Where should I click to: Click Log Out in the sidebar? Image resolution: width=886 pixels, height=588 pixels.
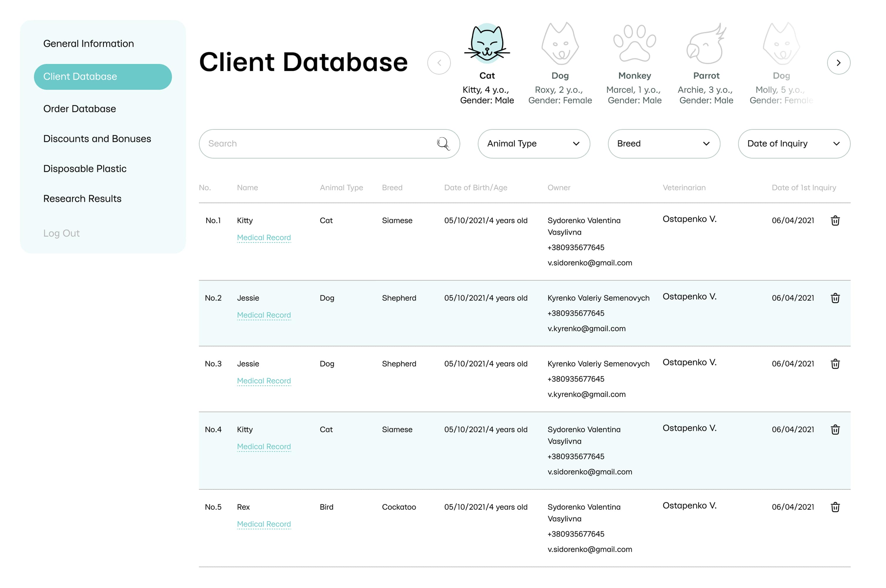(62, 233)
